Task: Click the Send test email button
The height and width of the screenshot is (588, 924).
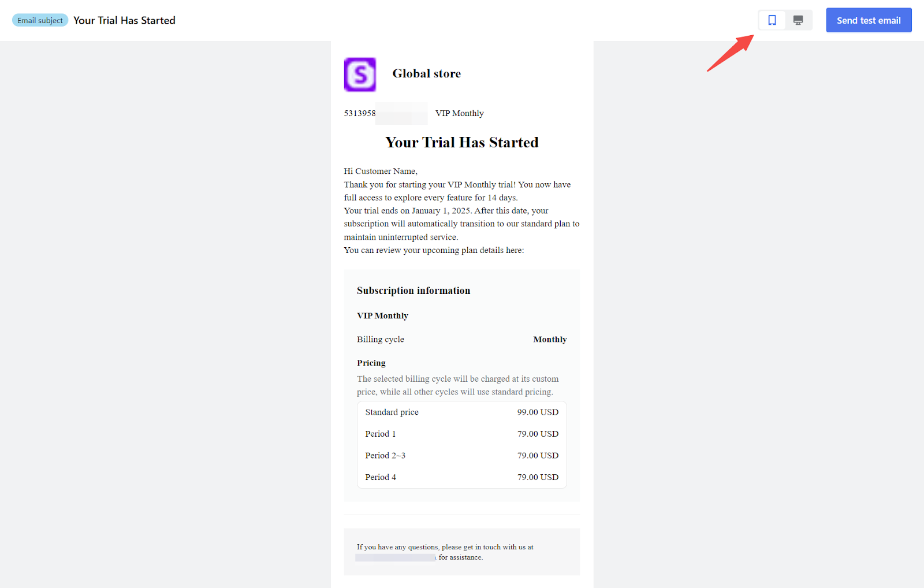Action: 869,20
